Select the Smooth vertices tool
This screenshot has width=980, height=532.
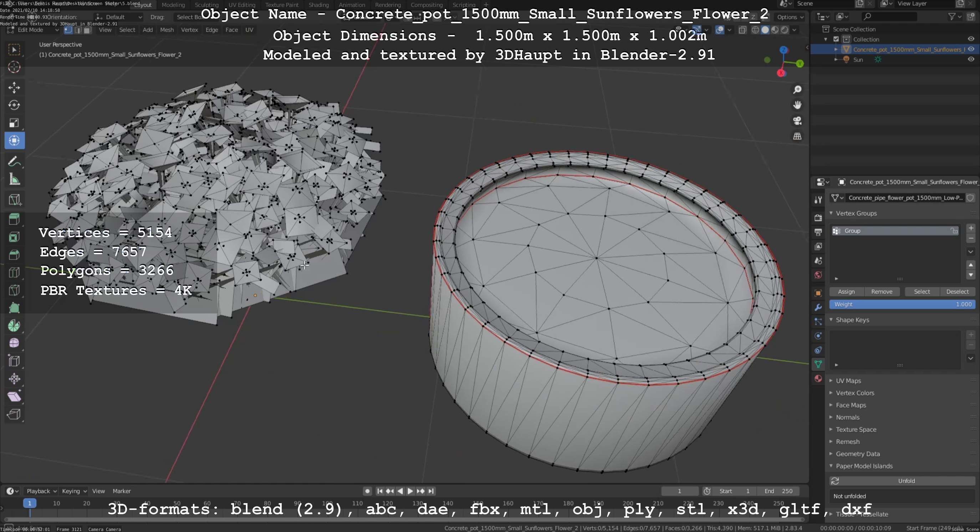(x=14, y=343)
